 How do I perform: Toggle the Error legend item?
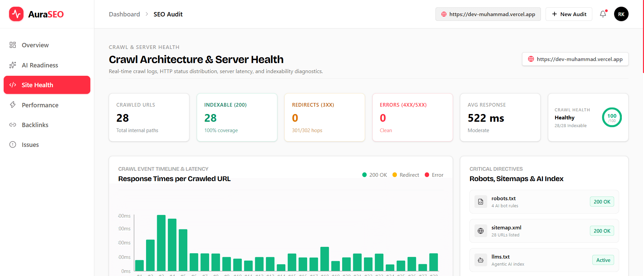click(434, 175)
